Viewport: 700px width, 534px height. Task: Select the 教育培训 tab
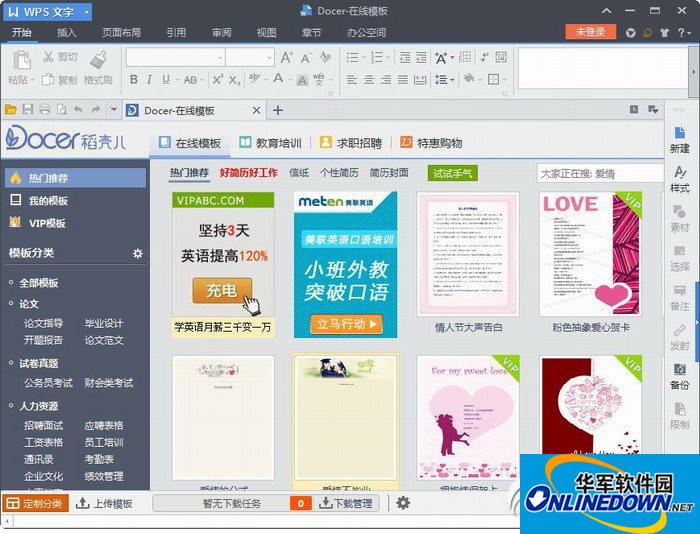click(271, 143)
